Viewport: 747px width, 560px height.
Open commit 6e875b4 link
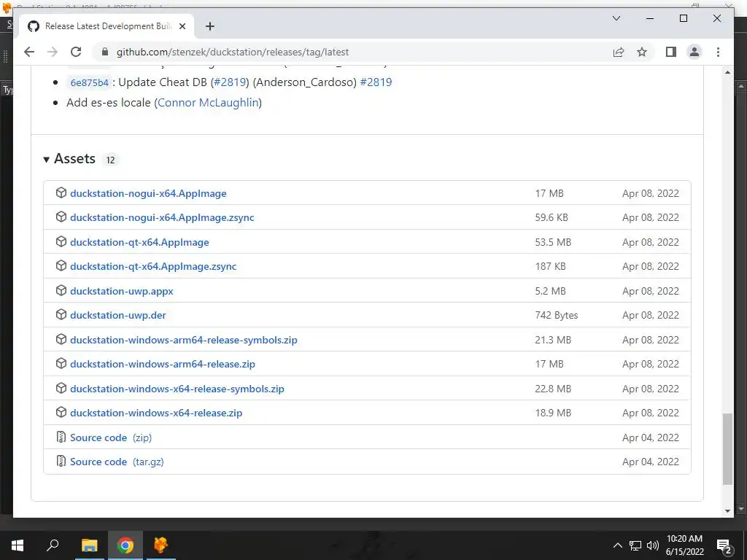(x=90, y=82)
